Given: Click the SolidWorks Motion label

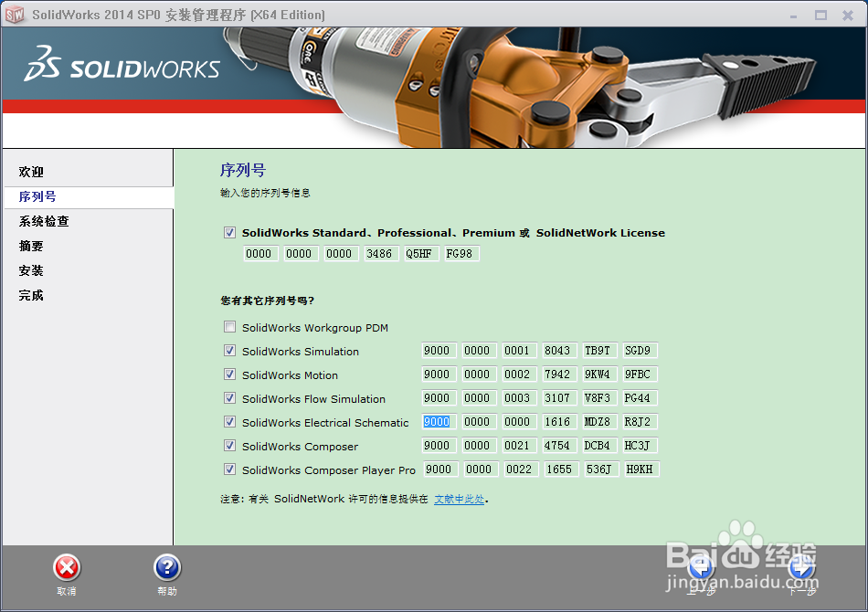Looking at the screenshot, I should [290, 375].
